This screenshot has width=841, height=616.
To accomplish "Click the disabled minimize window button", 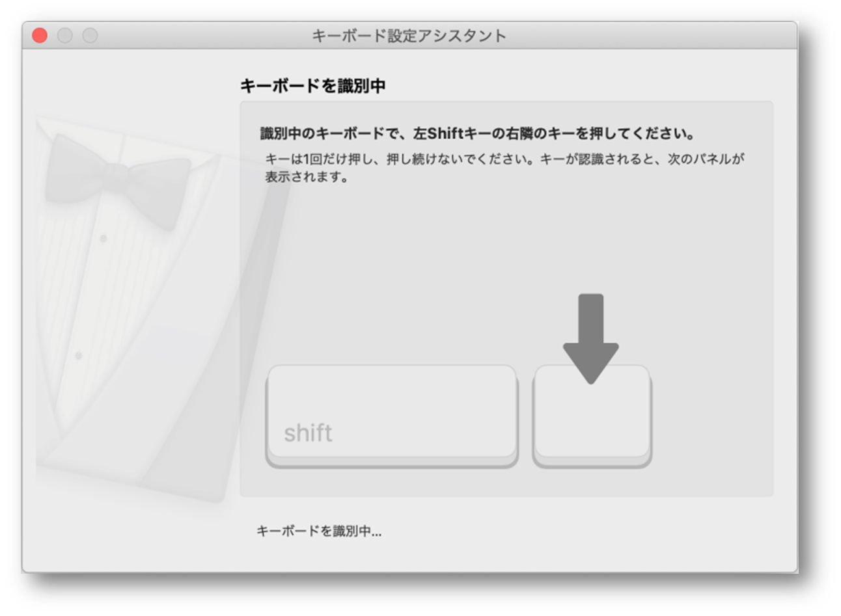I will (64, 36).
